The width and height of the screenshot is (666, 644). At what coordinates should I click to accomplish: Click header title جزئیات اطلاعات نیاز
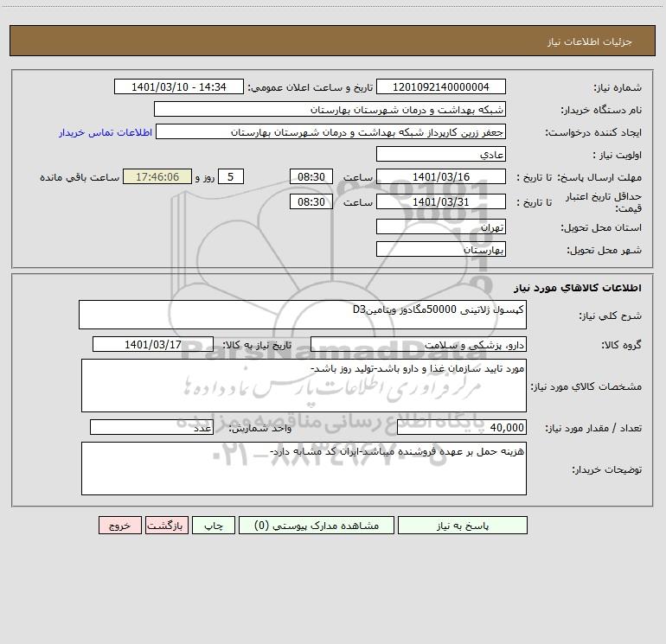(x=590, y=41)
